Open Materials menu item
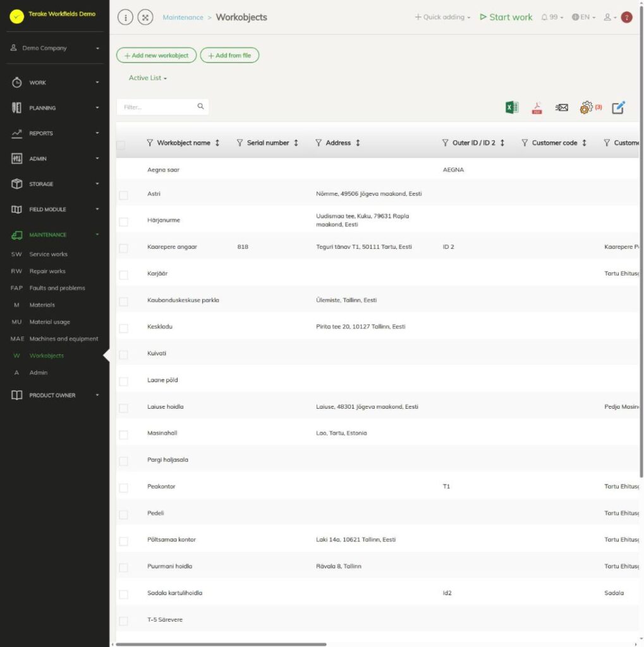Screen dimensions: 644x647 [42, 305]
